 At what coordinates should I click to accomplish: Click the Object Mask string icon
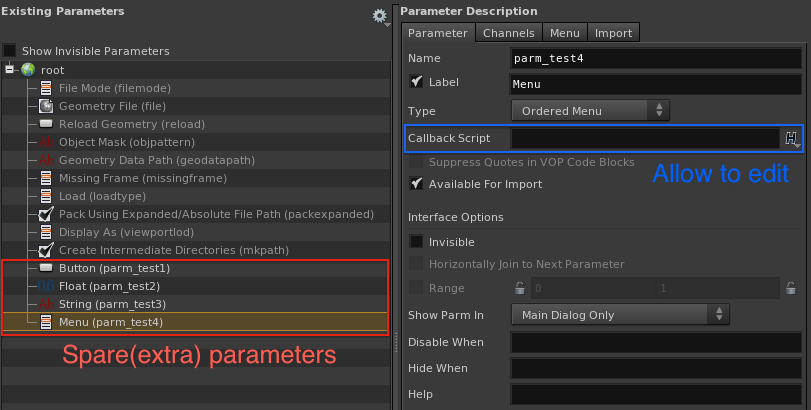point(46,142)
